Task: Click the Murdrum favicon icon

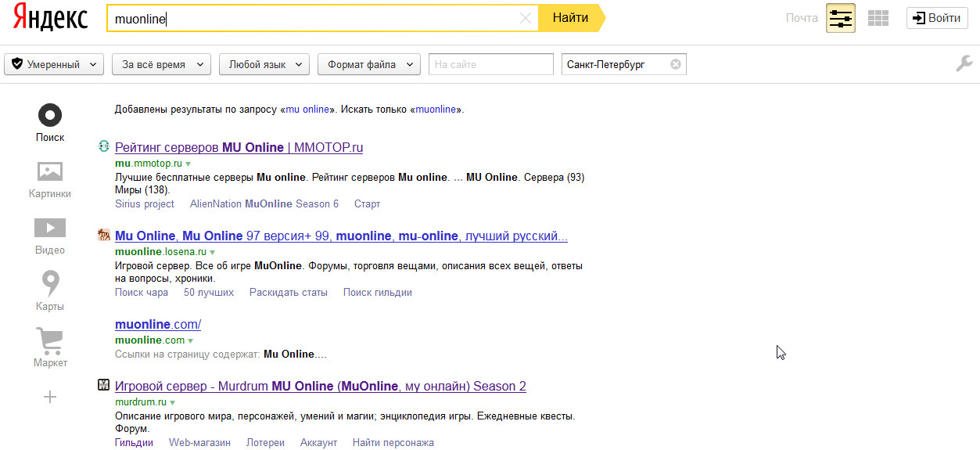Action: pos(104,385)
